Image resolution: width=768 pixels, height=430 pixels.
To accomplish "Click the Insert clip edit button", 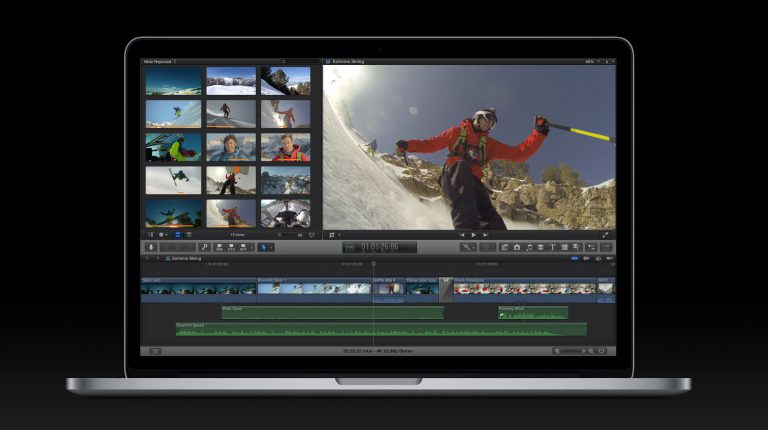I will point(231,247).
